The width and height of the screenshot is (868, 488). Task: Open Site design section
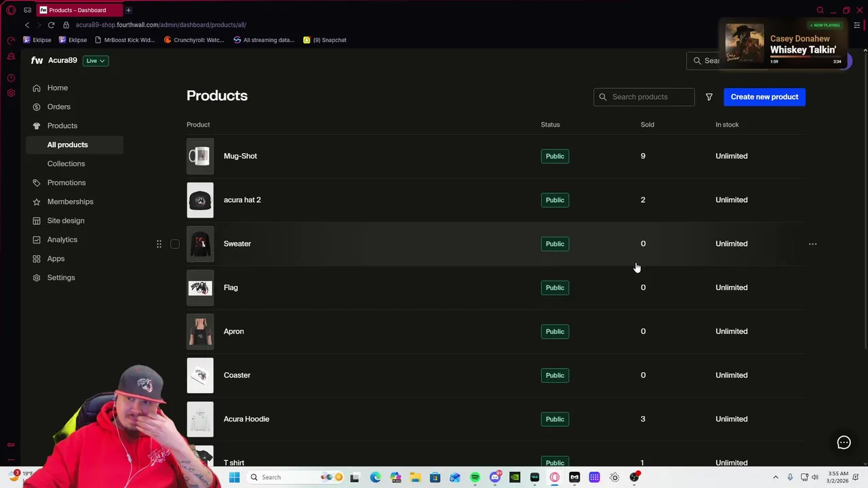(66, 220)
